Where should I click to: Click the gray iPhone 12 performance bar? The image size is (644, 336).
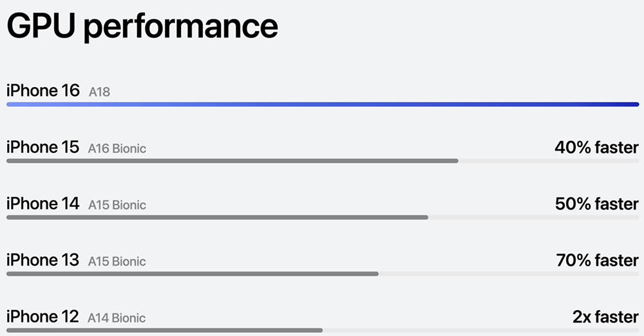point(164,330)
